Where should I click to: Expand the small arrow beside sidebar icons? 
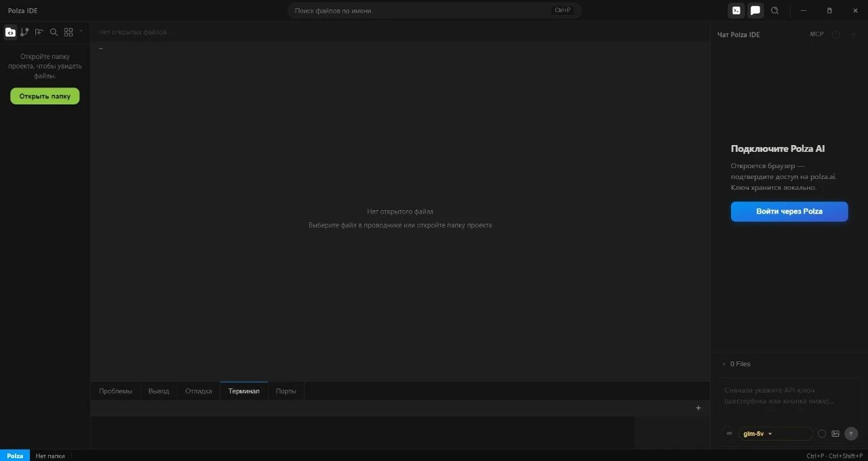[x=81, y=31]
